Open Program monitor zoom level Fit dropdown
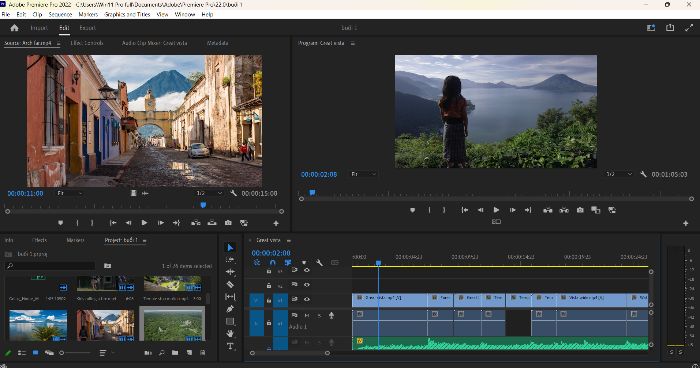 [x=363, y=174]
